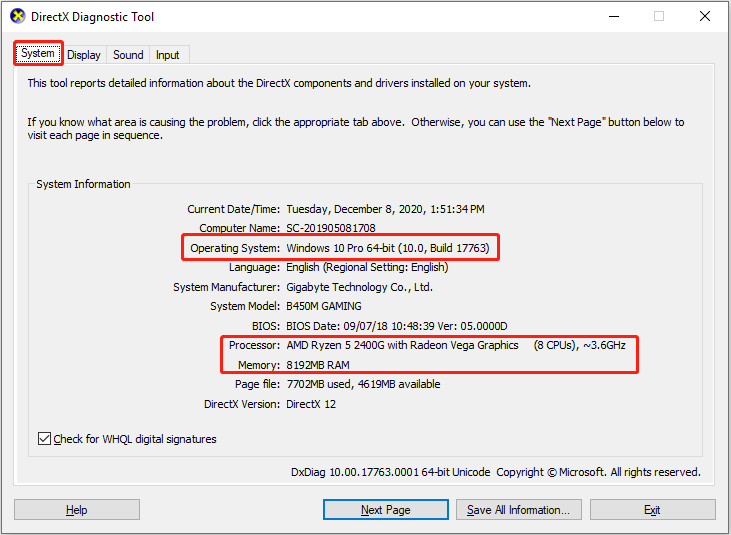The width and height of the screenshot is (731, 535).
Task: Click 'Gigabyte Technology Co., Ltd.' manufacturer value
Action: (x=359, y=287)
